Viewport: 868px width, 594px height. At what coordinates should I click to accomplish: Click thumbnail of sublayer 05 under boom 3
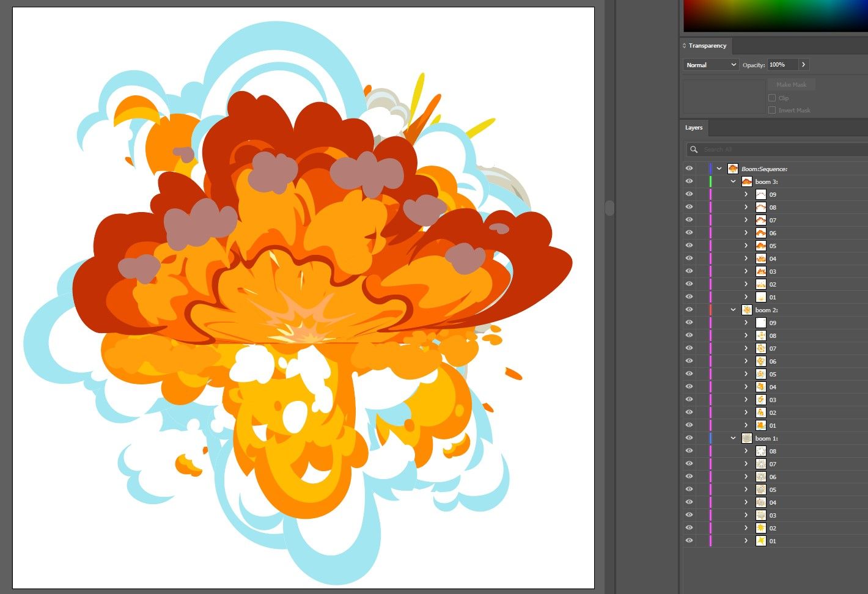pyautogui.click(x=761, y=246)
